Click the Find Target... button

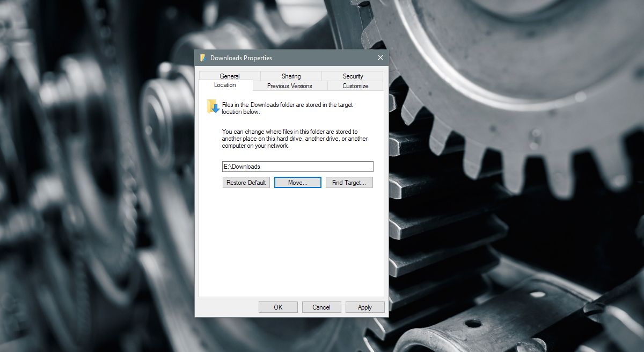coord(349,183)
